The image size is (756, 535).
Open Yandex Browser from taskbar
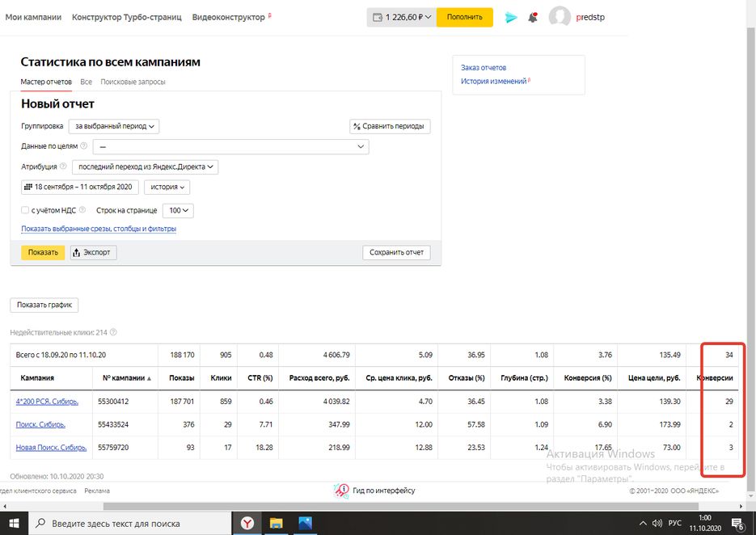click(247, 524)
